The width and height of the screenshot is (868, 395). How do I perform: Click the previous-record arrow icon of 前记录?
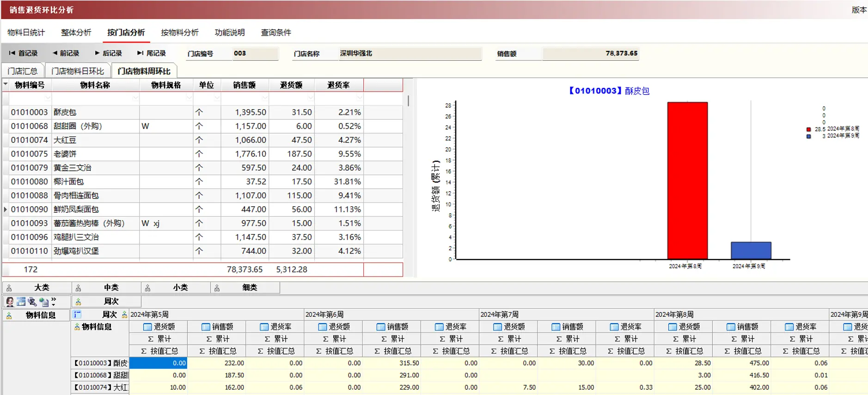point(55,53)
